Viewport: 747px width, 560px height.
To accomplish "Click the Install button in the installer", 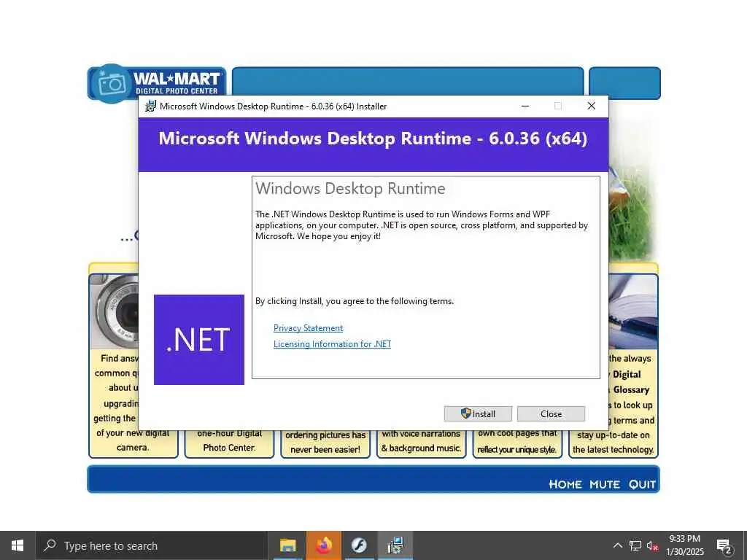I will click(478, 414).
